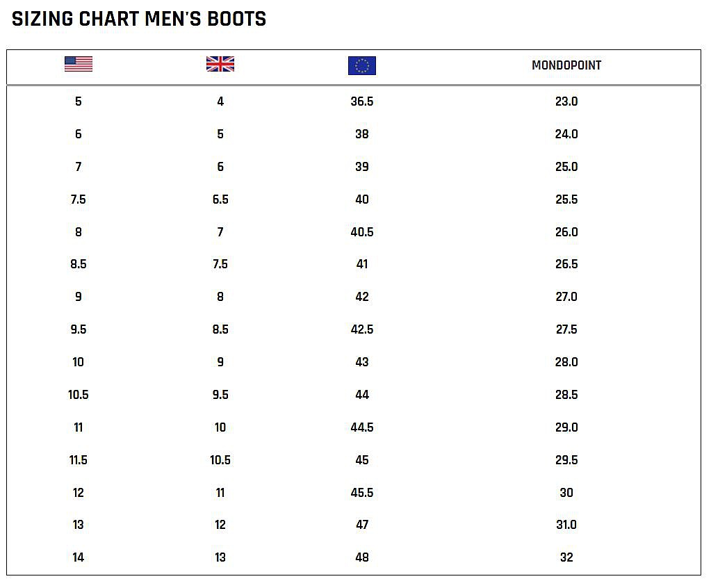This screenshot has height=588, width=711.
Task: Select EU size 40.5 cell
Action: pos(362,232)
